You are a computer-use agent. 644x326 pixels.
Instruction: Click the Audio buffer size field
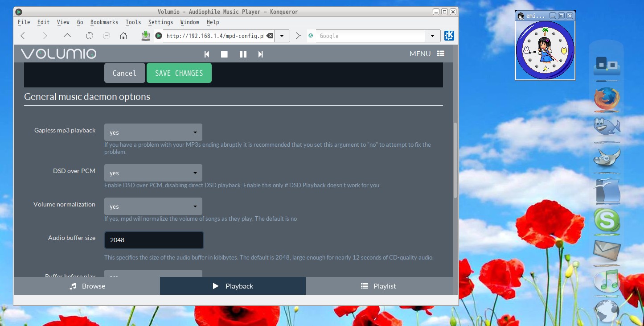[x=154, y=240]
